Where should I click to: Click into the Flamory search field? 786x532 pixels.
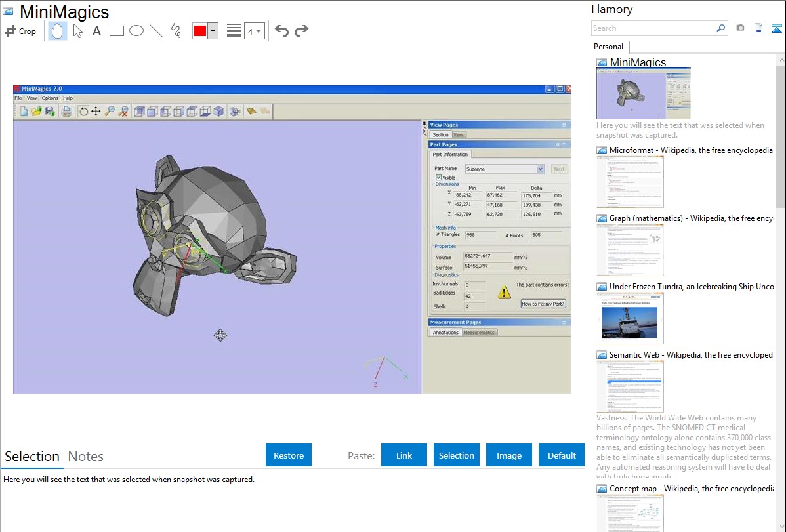(x=653, y=28)
